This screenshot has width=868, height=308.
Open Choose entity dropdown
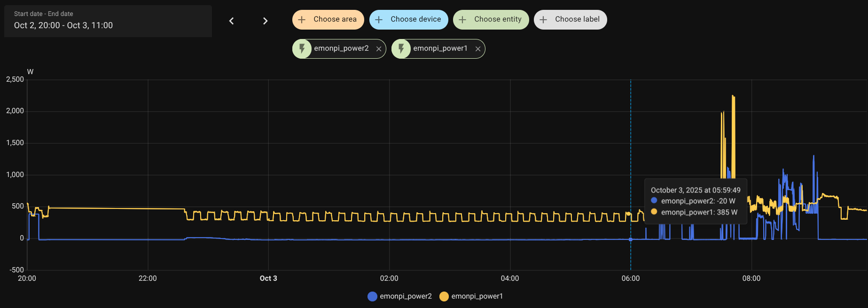coord(498,20)
